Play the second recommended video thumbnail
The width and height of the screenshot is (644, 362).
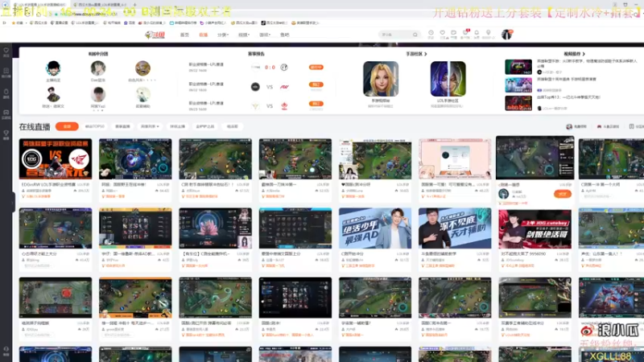click(x=518, y=85)
